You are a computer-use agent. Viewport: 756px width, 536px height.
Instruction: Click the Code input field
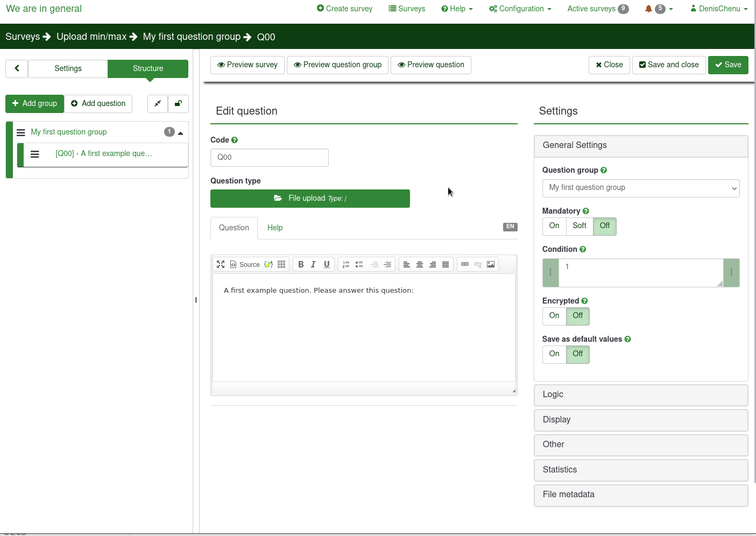[269, 158]
